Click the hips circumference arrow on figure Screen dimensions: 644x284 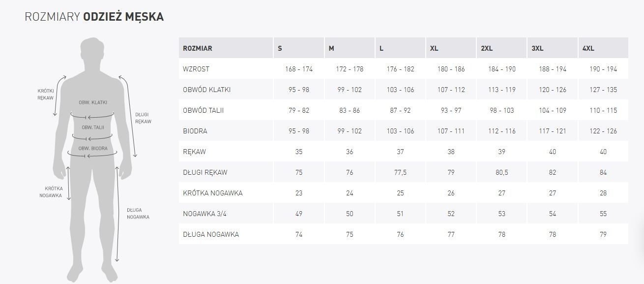pos(92,156)
